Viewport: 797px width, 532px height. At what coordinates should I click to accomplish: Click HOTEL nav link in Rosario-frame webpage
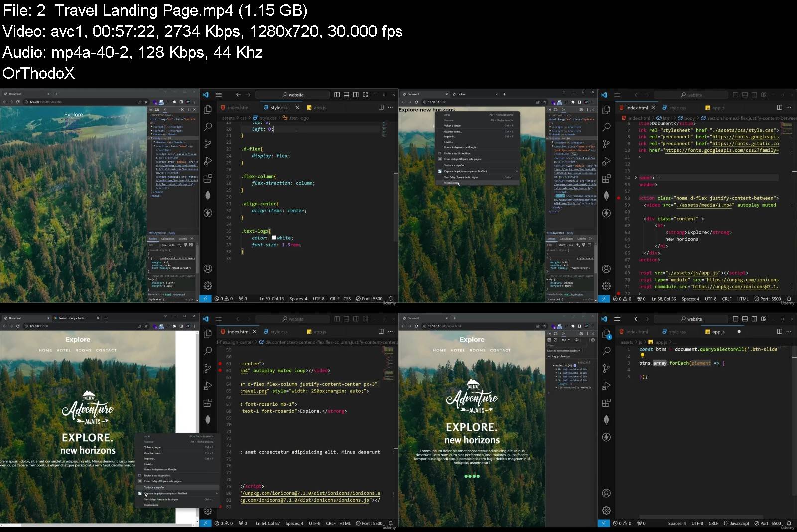64,350
